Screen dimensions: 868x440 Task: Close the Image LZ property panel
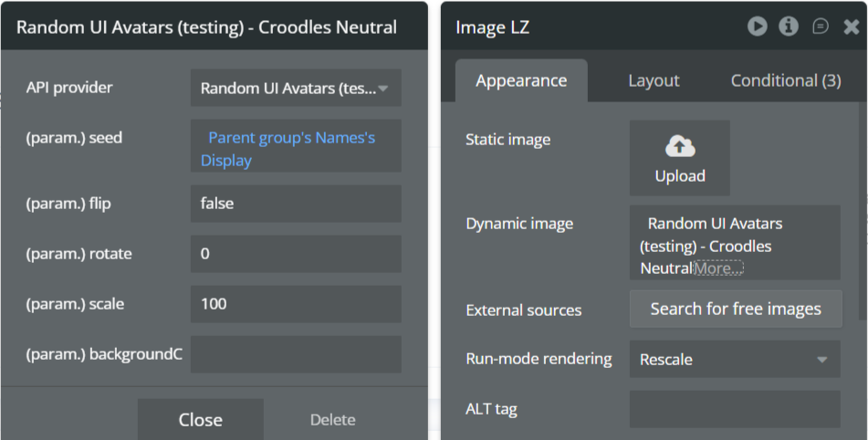pos(852,27)
